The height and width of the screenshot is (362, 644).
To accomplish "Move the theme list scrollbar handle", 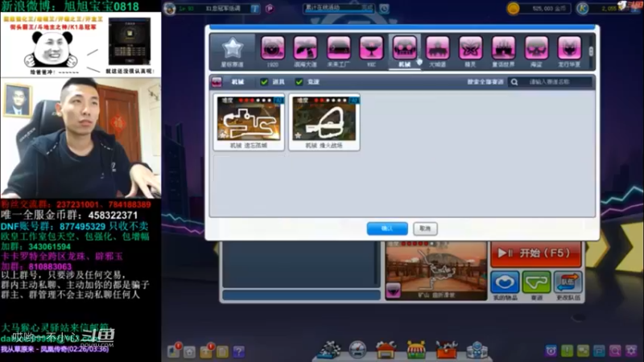I will 591,51.
